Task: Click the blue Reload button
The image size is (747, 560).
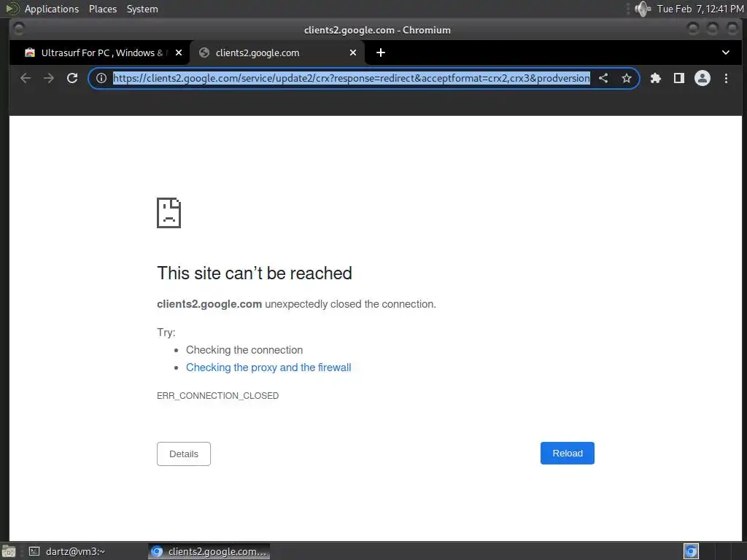Action: (567, 454)
